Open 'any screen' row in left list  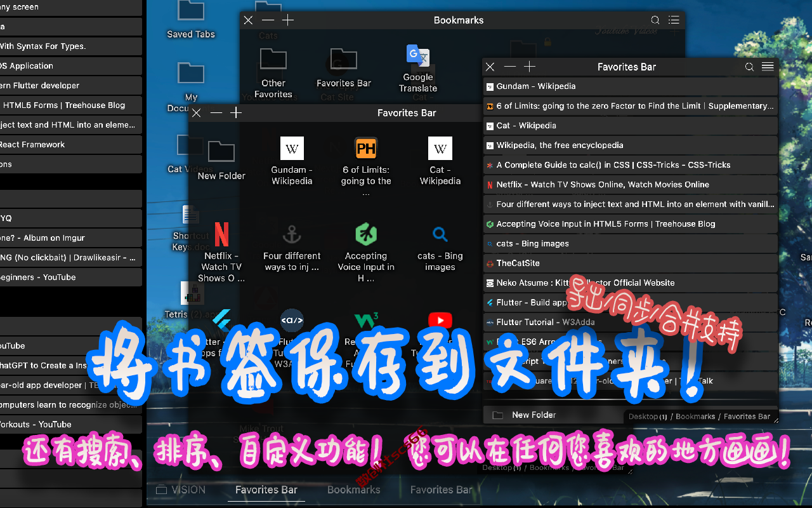click(x=70, y=8)
